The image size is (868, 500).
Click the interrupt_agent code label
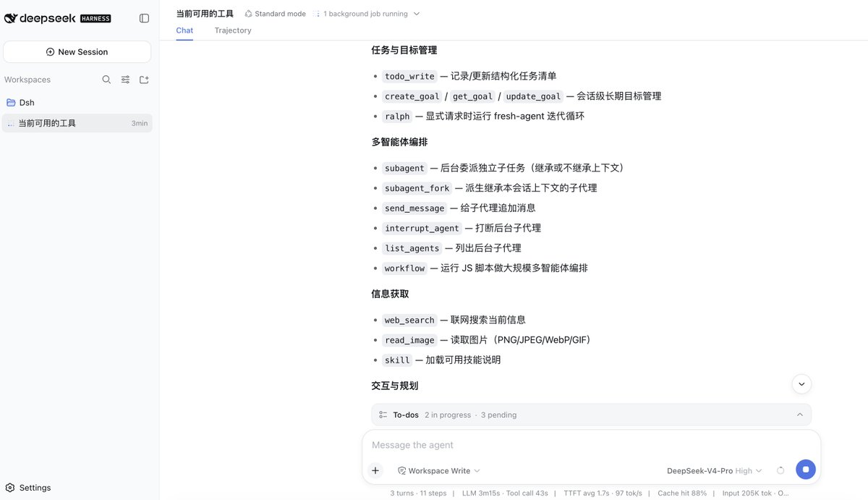pyautogui.click(x=422, y=228)
